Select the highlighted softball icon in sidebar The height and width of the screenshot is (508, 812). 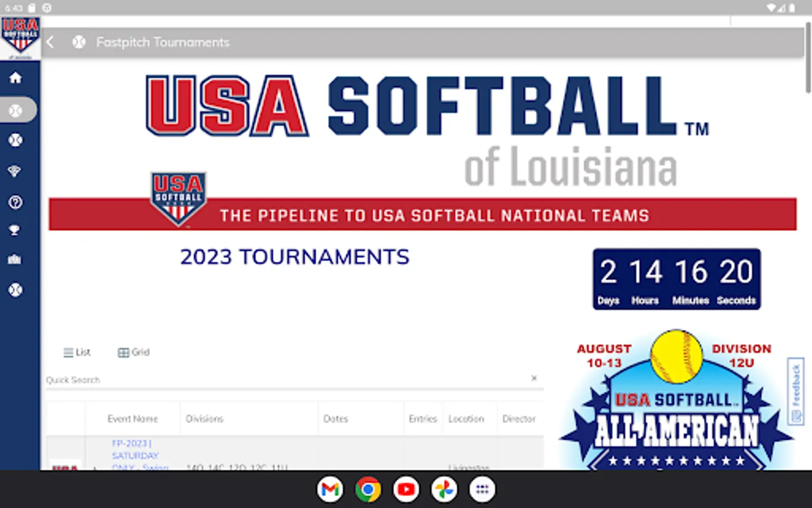click(x=16, y=110)
